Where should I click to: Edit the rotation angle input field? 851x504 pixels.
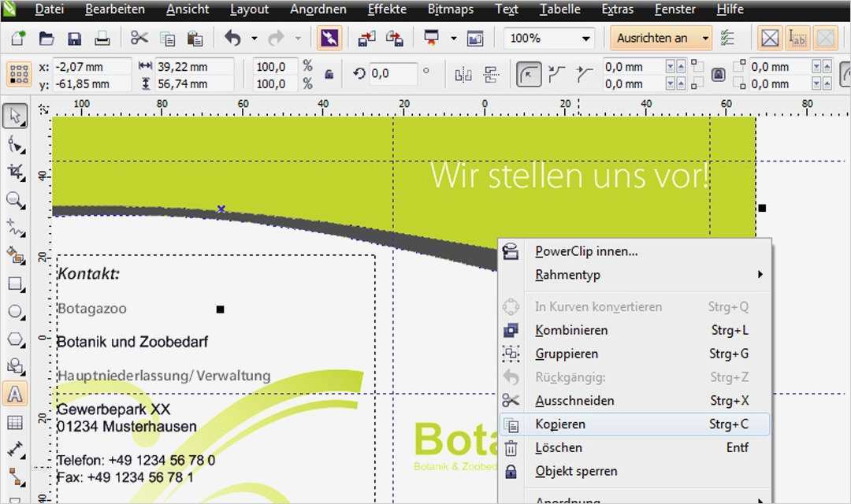394,72
